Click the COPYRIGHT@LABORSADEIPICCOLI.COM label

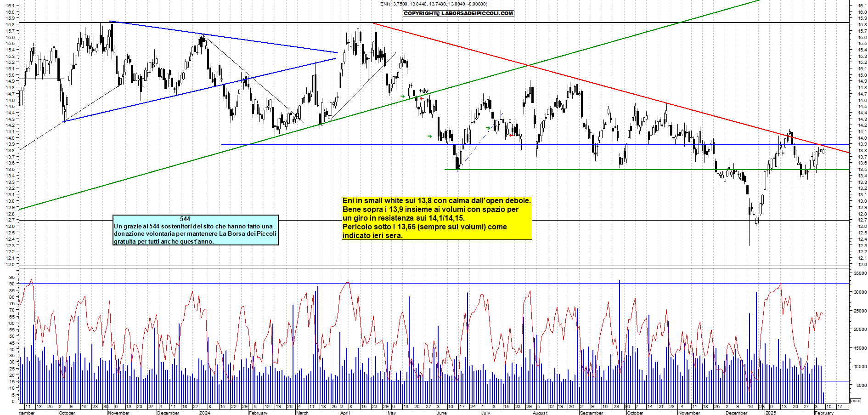tap(458, 13)
